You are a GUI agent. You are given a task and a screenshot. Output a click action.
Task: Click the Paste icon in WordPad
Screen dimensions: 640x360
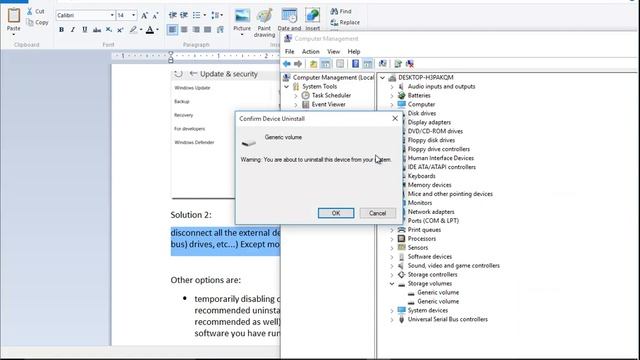pyautogui.click(x=13, y=16)
